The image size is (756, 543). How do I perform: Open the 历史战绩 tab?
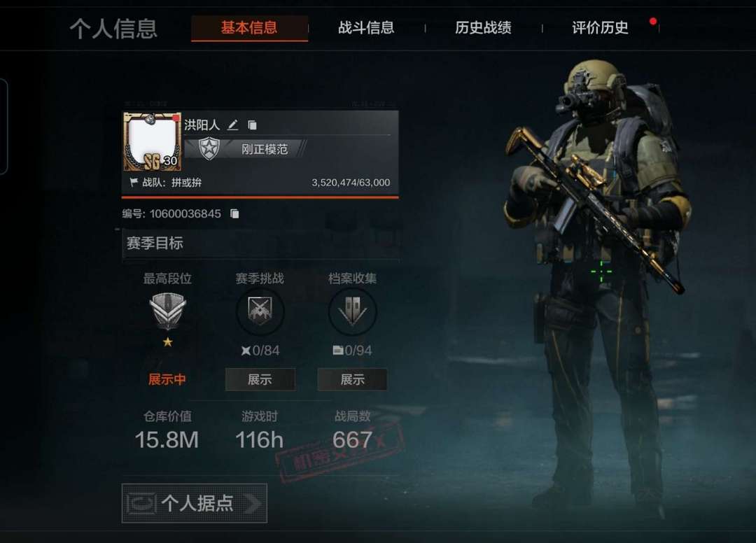[x=483, y=27]
